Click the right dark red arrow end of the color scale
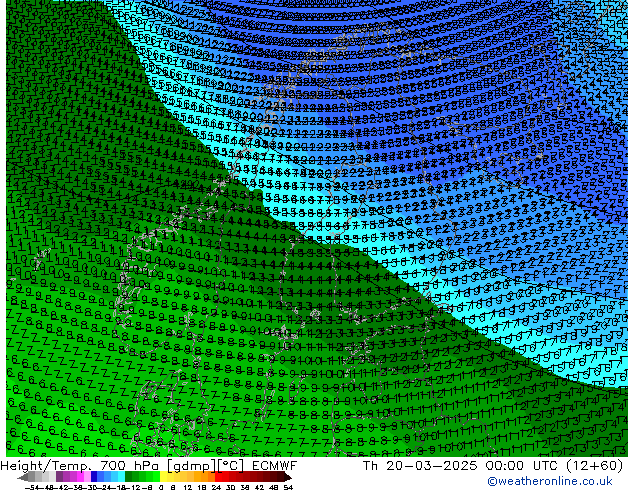 point(287,477)
